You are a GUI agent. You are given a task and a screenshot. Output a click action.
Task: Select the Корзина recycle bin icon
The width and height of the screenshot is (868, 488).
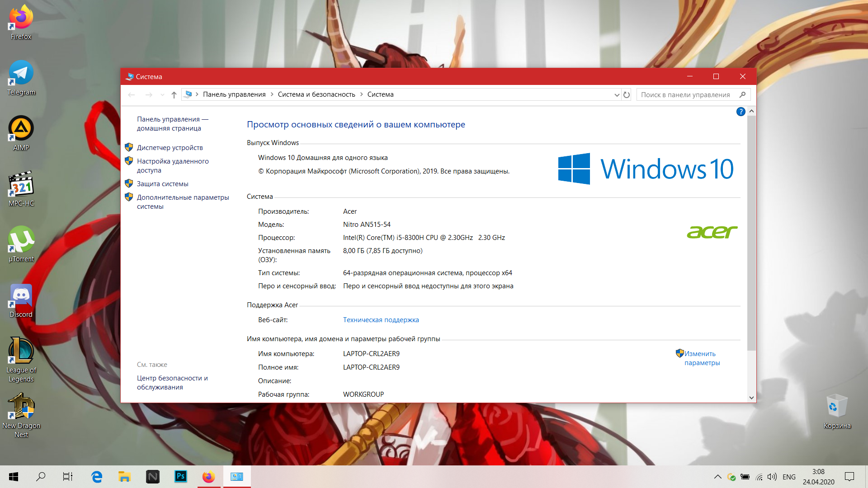pyautogui.click(x=837, y=411)
